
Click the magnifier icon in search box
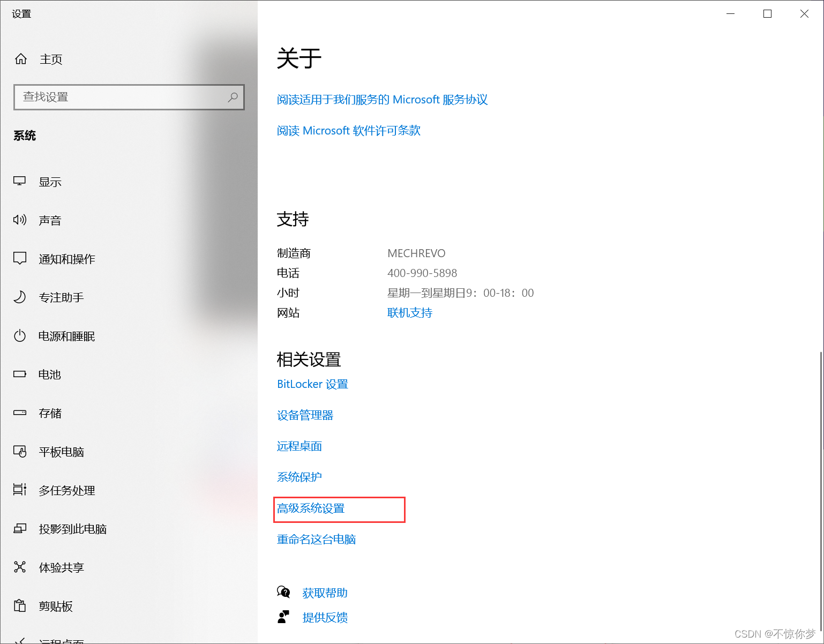click(233, 97)
